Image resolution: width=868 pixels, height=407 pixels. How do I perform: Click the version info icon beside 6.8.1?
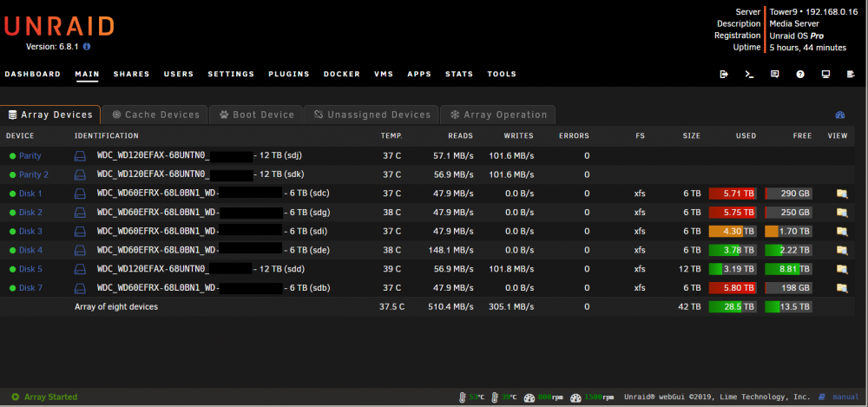coord(87,47)
